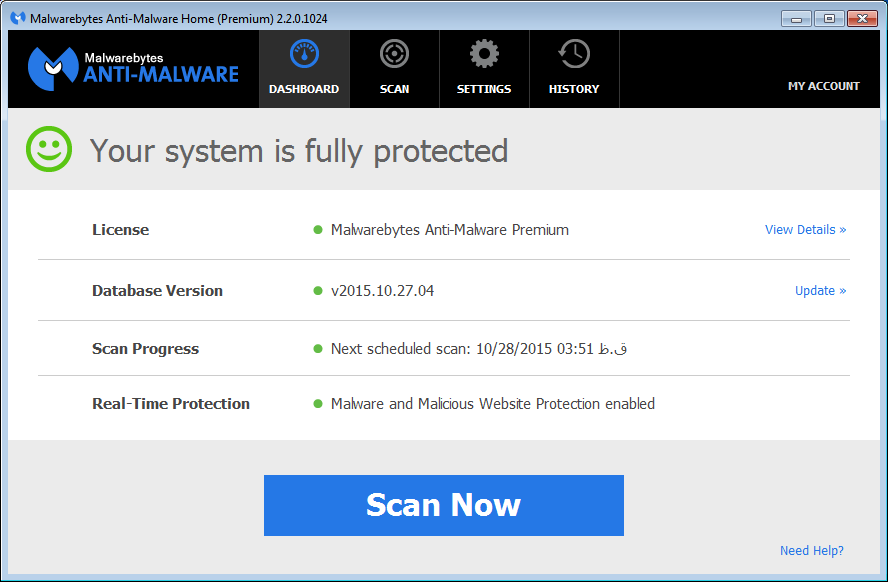Close the Malwarebytes window
The width and height of the screenshot is (888, 582).
[863, 19]
